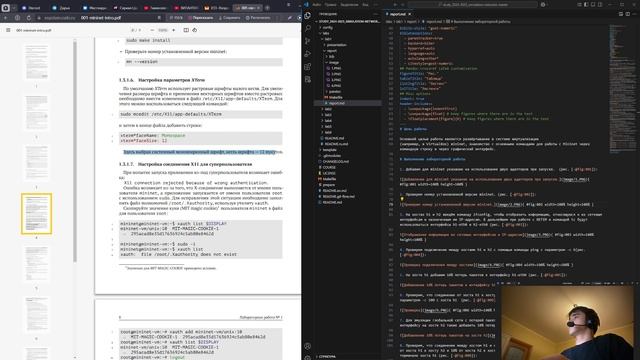Screen dimensions: 640x360
Task: Toggle bottom panel layout button in VS Code
Action: pos(593,4)
